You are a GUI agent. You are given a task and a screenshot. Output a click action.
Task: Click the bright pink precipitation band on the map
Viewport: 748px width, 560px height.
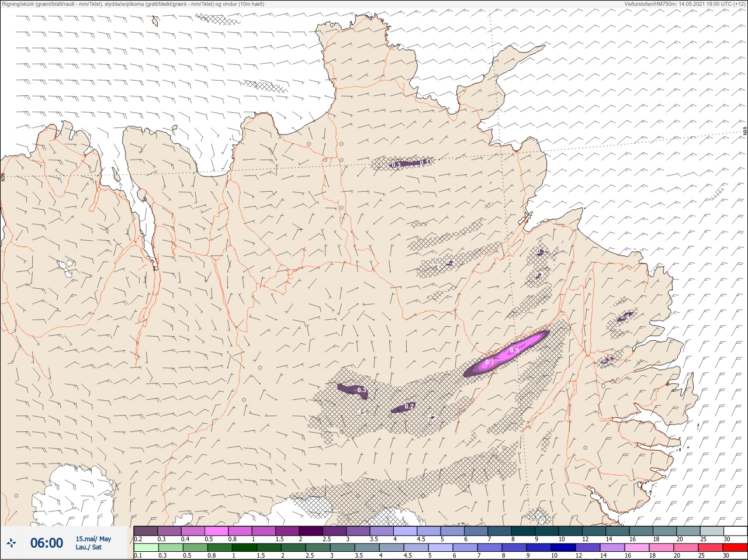click(506, 354)
